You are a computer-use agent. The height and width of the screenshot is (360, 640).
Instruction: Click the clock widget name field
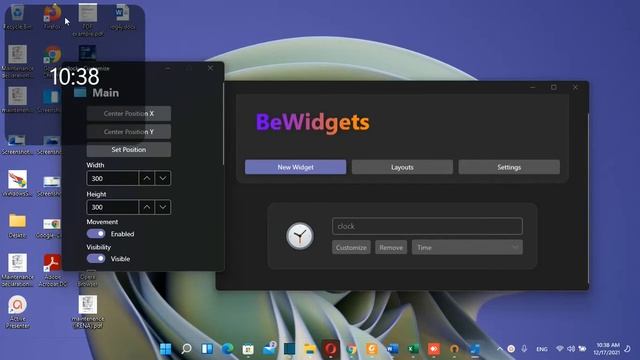click(427, 226)
